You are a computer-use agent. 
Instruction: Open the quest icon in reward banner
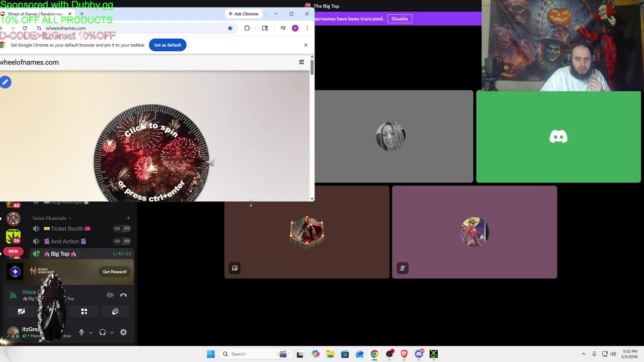click(x=15, y=271)
